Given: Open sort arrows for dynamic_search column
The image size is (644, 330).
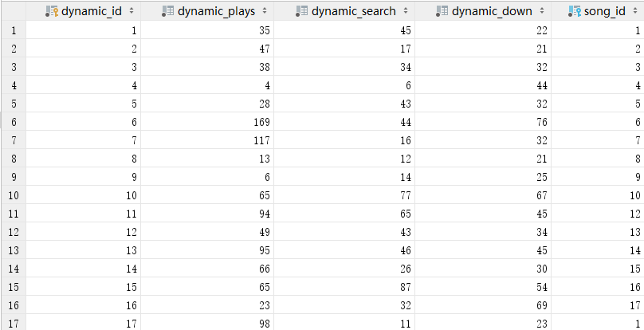Looking at the screenshot, I should click(406, 12).
